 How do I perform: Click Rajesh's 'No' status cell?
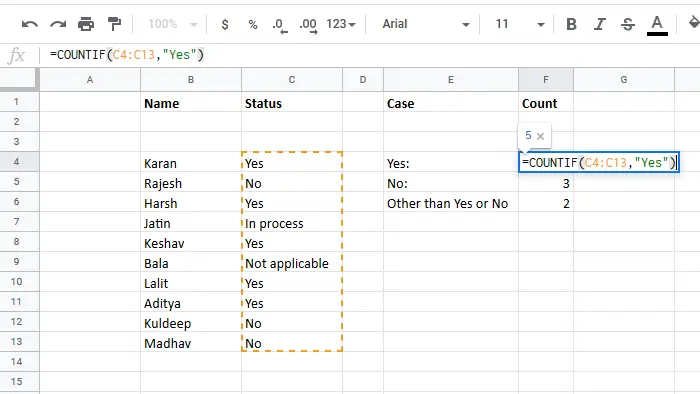coord(292,183)
